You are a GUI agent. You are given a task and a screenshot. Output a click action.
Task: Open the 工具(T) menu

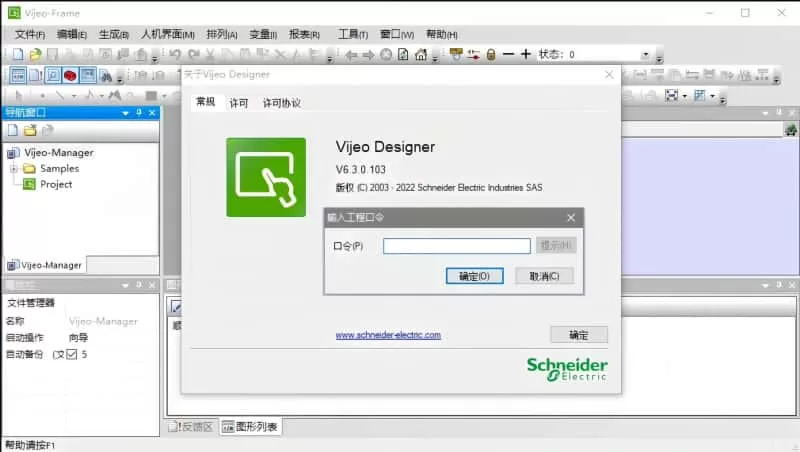click(353, 34)
